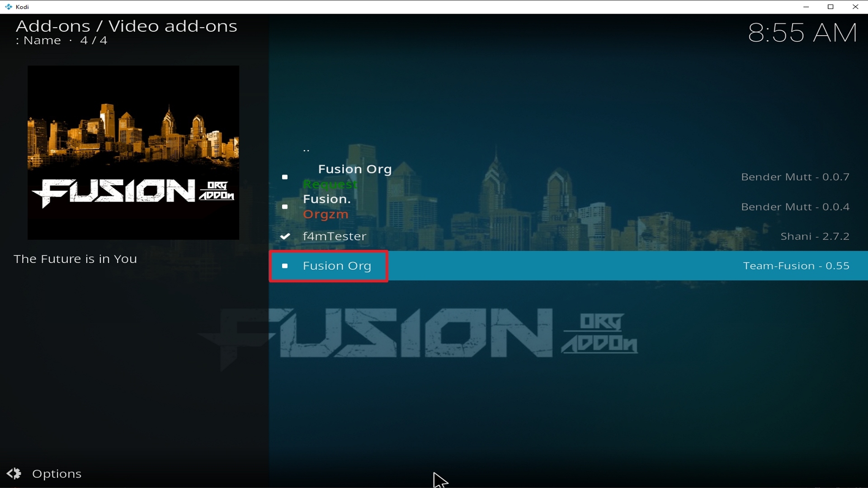The image size is (868, 488).
Task: Click the Options label at bottom left
Action: 57,474
